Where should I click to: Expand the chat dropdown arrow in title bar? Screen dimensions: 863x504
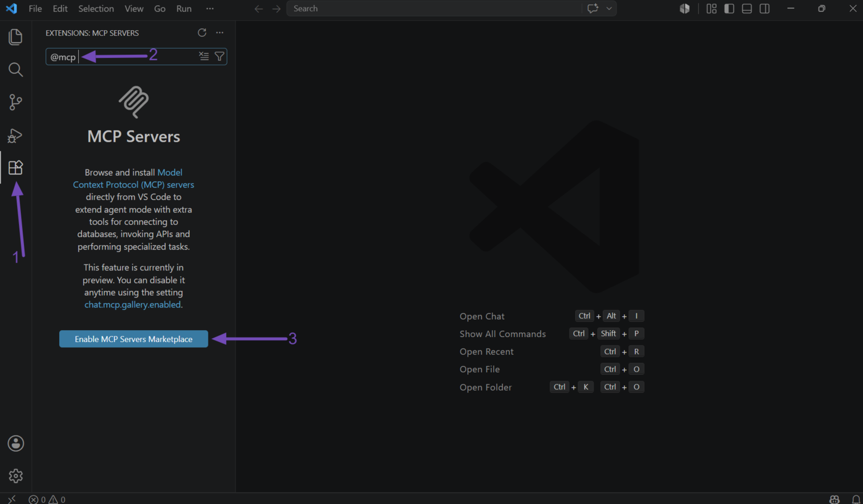point(609,9)
